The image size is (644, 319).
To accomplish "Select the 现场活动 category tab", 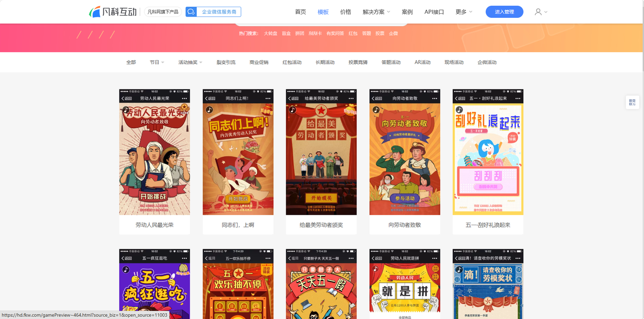I will pos(454,62).
